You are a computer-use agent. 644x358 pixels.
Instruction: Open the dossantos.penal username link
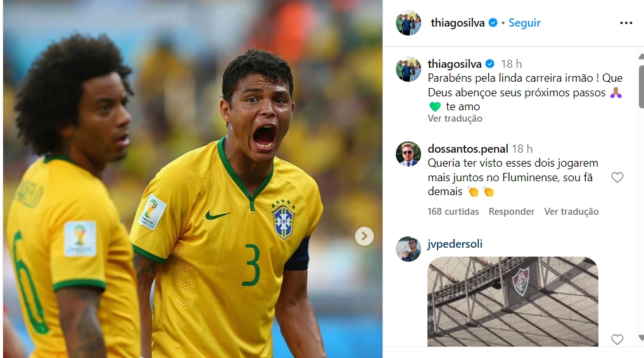468,149
